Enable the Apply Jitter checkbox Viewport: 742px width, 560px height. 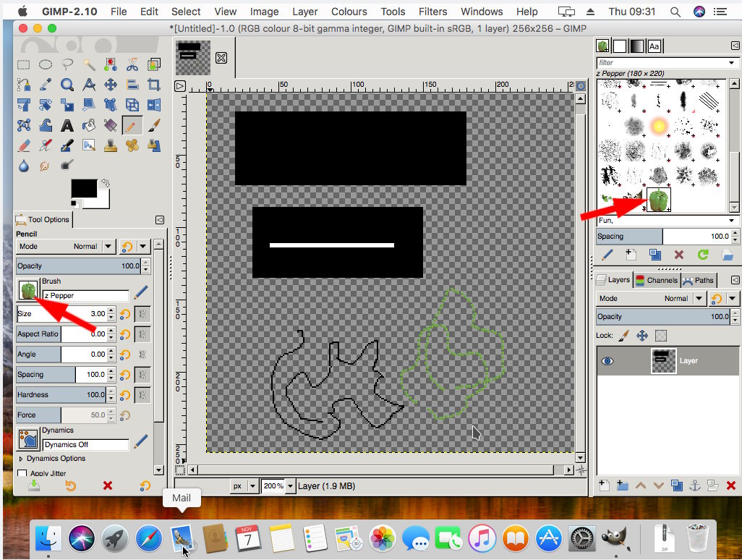click(x=22, y=473)
